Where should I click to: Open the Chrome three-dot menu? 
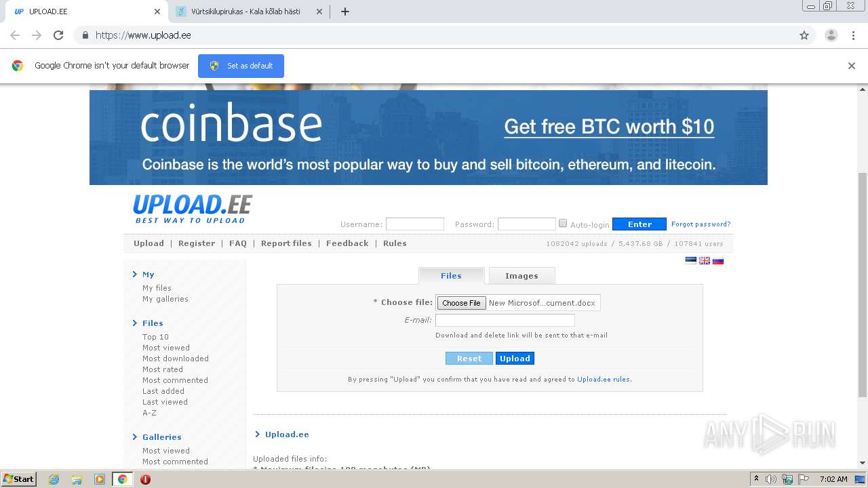(x=853, y=35)
